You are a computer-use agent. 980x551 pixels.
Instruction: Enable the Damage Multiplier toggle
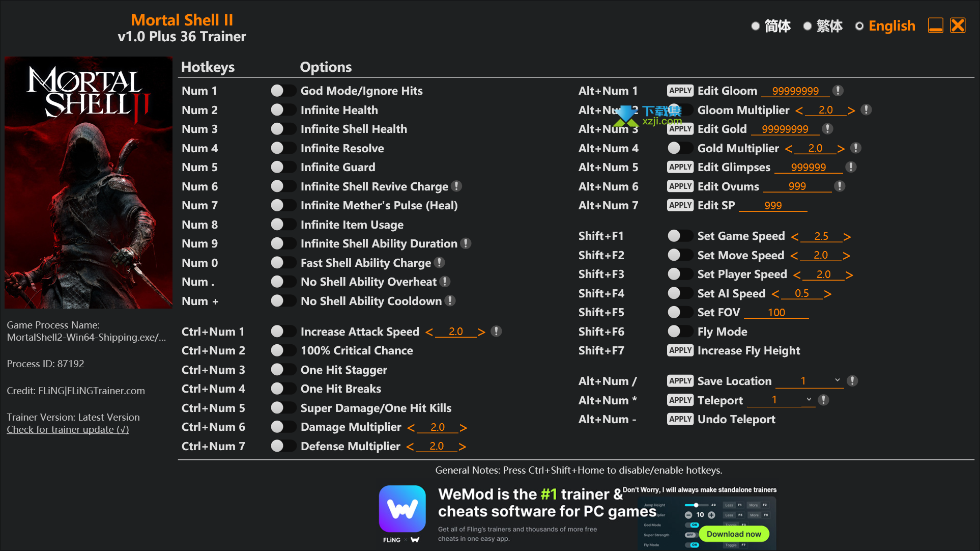283,427
